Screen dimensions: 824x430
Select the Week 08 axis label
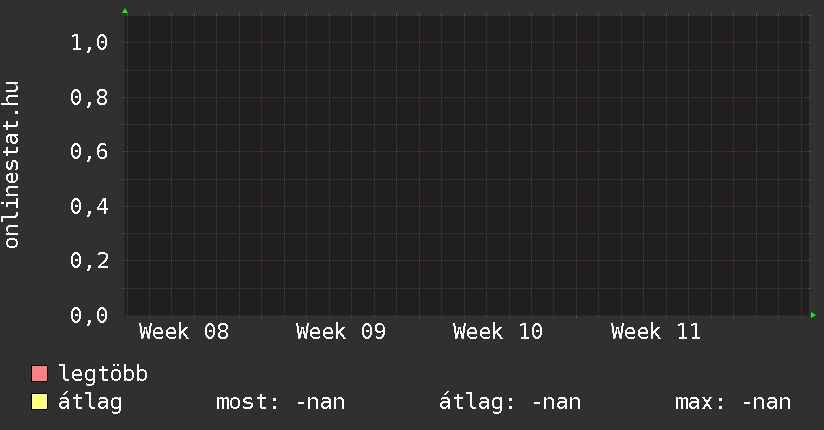pyautogui.click(x=184, y=332)
